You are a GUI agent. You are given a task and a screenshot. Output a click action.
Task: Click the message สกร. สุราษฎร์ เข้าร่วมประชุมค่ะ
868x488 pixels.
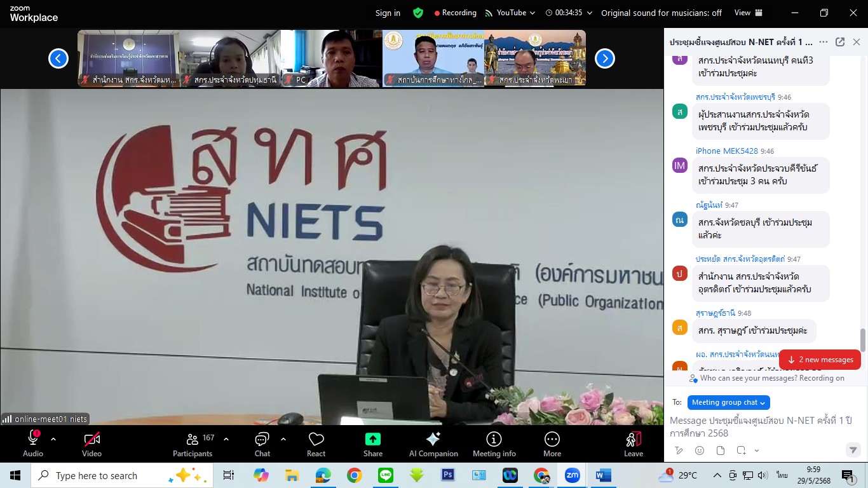tap(753, 330)
